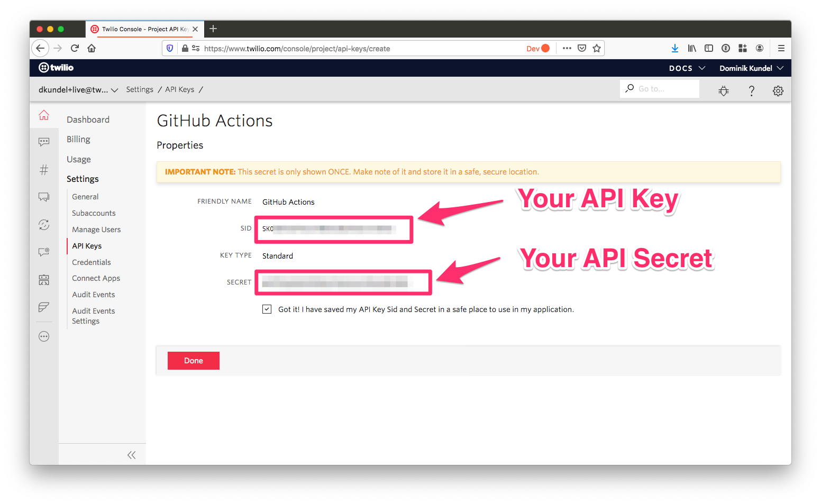The image size is (821, 504).
Task: Select Manage Users under Settings
Action: point(96,230)
